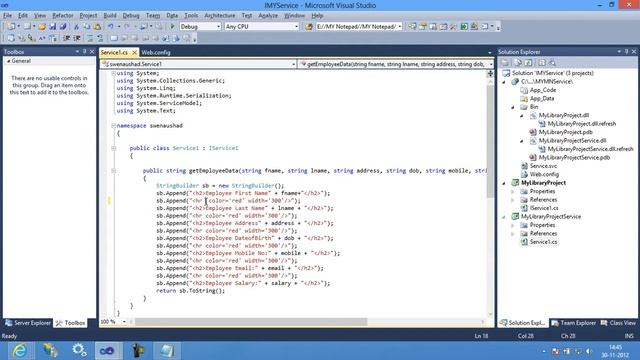The height and width of the screenshot is (360, 640).
Task: Toggle a bookmark with the bookmark icon
Action: click(x=114, y=38)
